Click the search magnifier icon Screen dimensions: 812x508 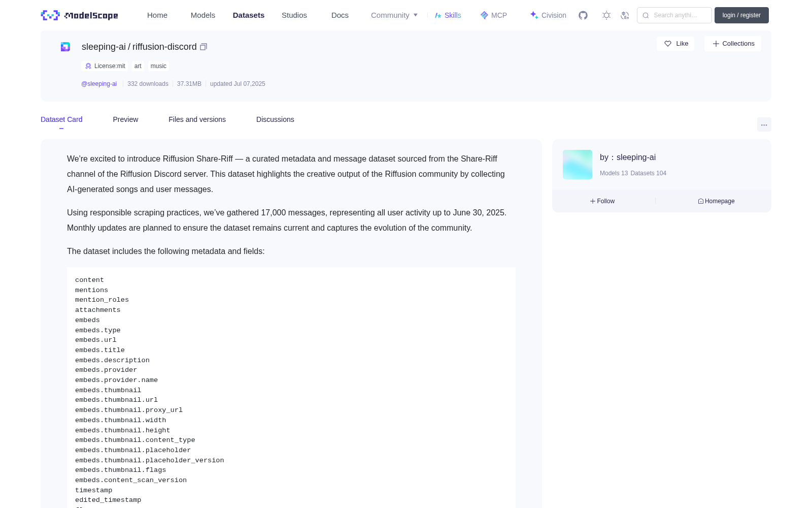[646, 15]
